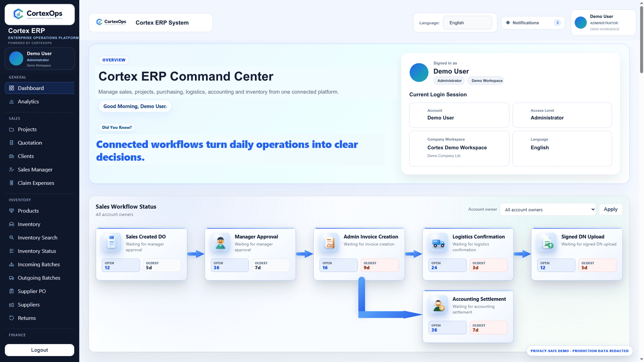The height and width of the screenshot is (362, 644).
Task: Click OLDEST 9d on Admin Invoice Creation
Action: point(380,265)
